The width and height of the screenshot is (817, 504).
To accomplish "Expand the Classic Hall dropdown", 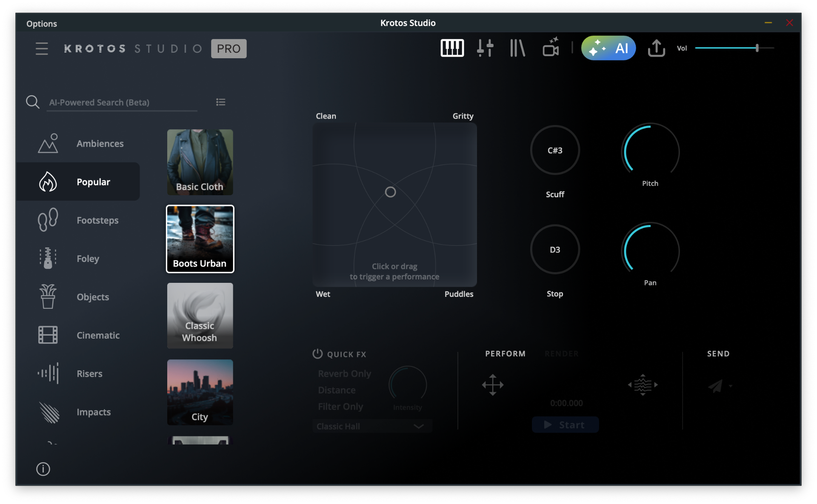I will [x=373, y=426].
